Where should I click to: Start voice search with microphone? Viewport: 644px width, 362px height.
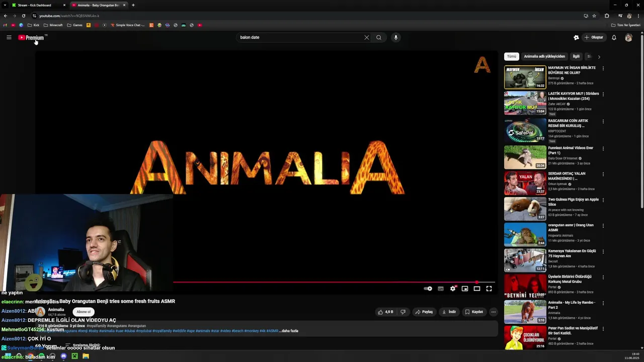pyautogui.click(x=396, y=37)
